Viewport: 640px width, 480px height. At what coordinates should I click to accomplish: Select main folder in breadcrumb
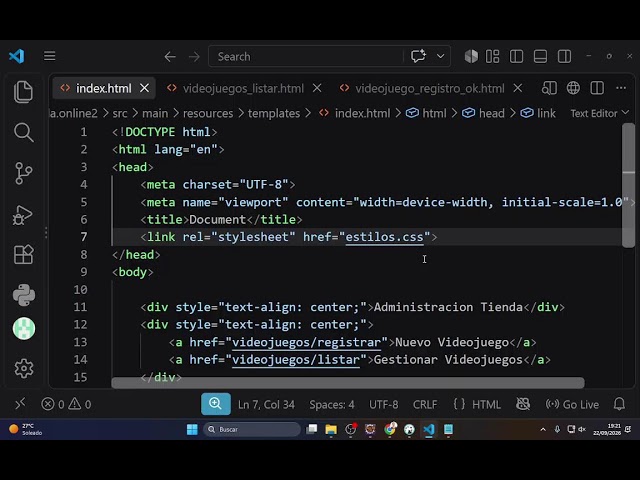coord(155,113)
